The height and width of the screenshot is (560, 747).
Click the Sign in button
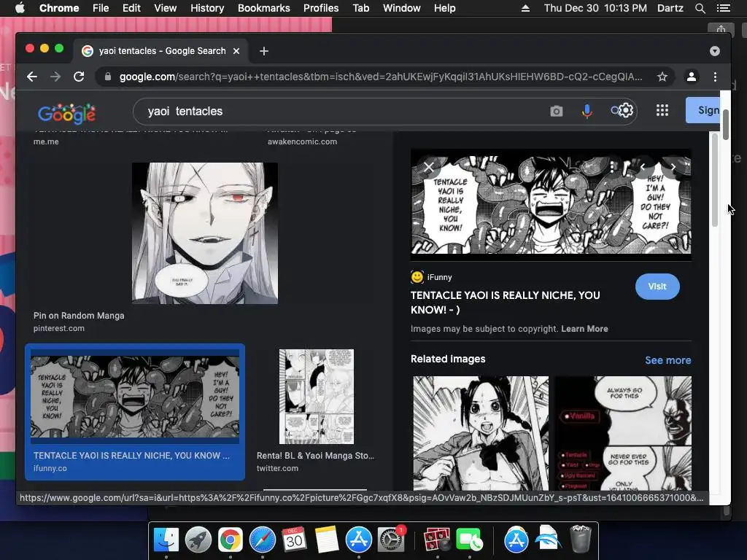pos(703,110)
